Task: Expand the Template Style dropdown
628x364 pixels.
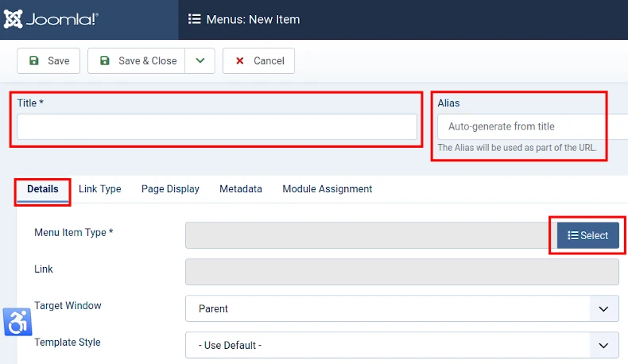Action: pyautogui.click(x=401, y=345)
